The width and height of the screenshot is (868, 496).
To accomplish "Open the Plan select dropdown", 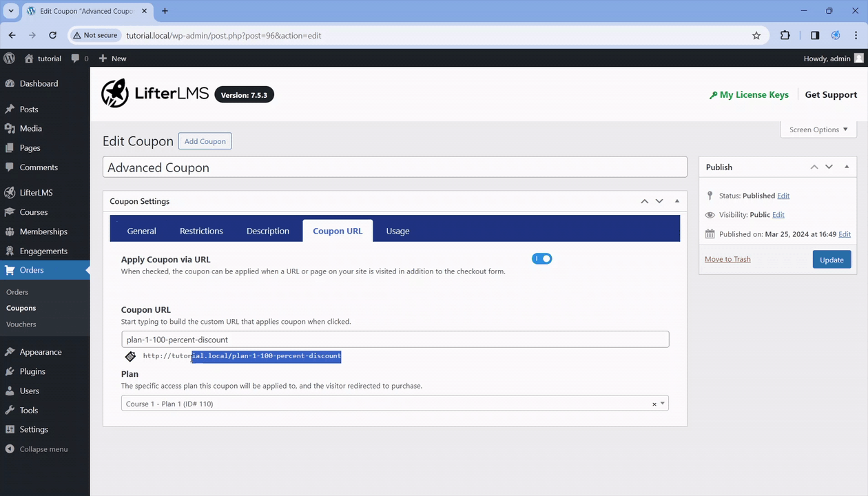I will 395,404.
